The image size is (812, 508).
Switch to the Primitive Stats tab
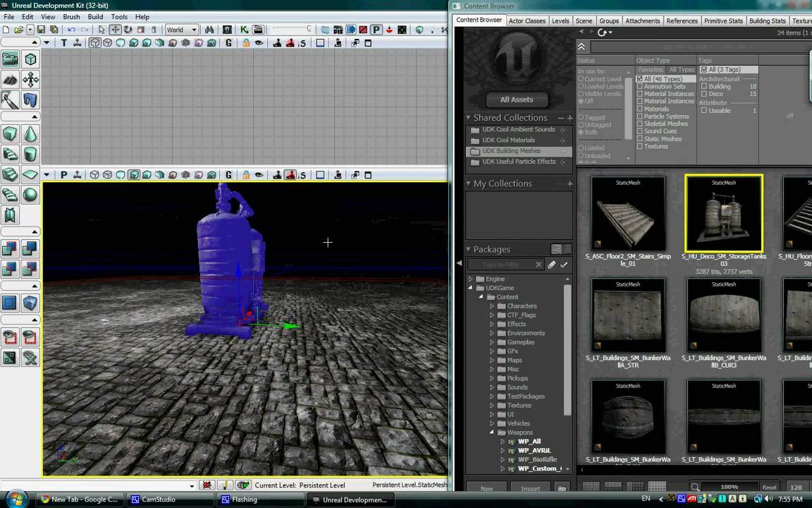point(723,20)
